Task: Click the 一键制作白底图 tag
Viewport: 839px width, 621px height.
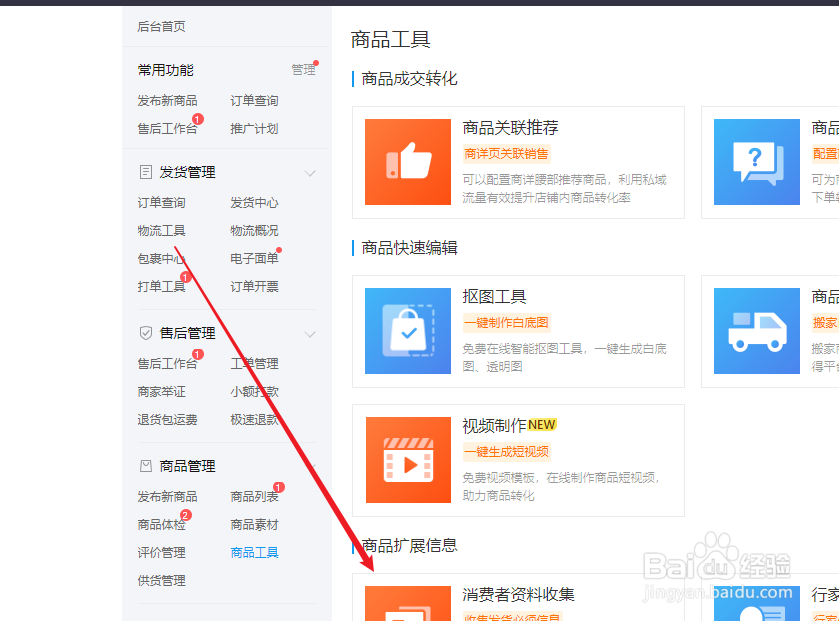Action: tap(506, 323)
